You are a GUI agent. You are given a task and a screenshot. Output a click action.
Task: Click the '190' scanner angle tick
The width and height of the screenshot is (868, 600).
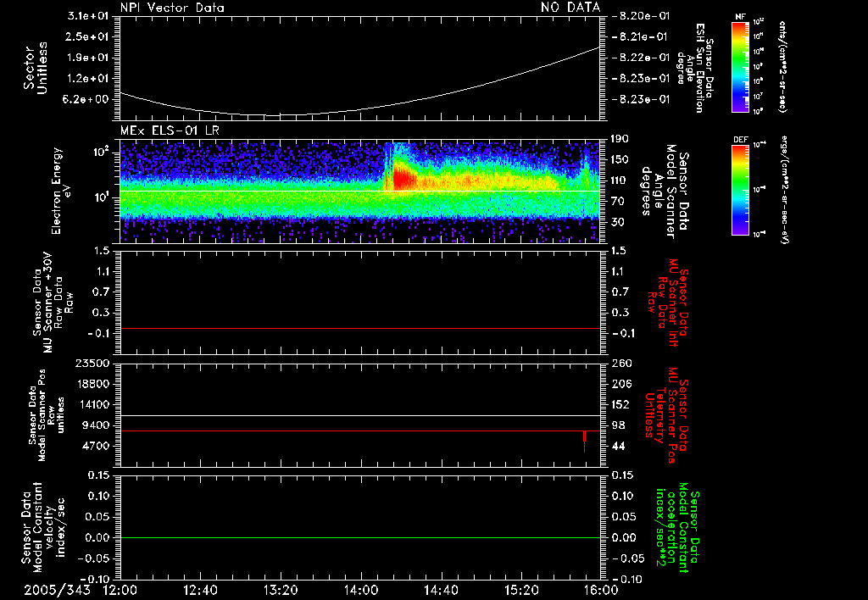pos(620,139)
